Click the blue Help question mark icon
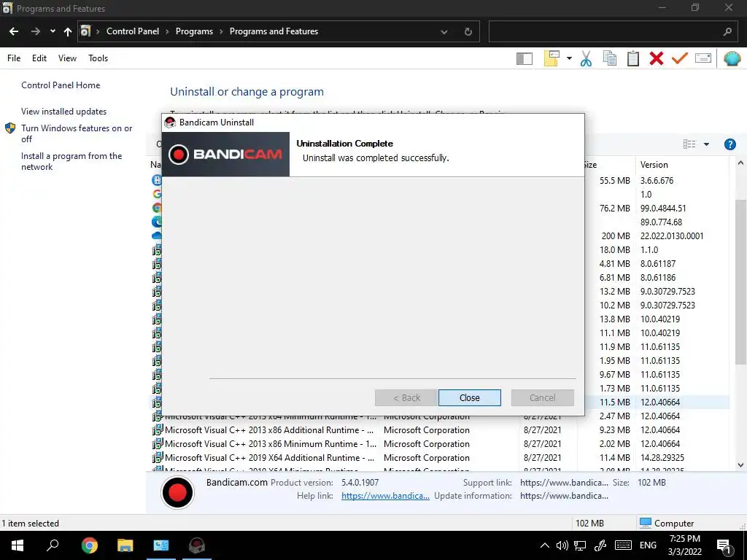The width and height of the screenshot is (747, 560). tap(729, 144)
